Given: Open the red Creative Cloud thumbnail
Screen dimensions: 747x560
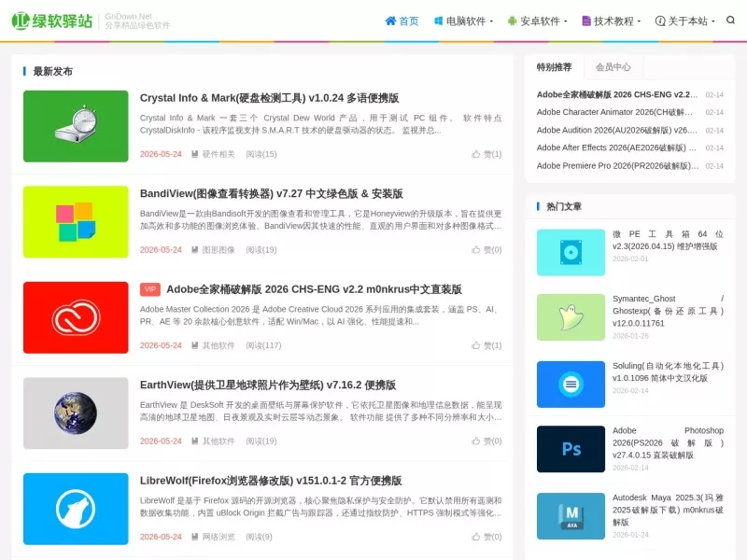Looking at the screenshot, I should click(76, 317).
